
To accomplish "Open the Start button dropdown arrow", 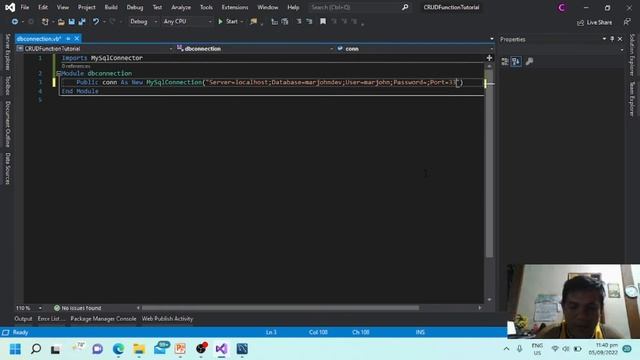I will pos(242,22).
